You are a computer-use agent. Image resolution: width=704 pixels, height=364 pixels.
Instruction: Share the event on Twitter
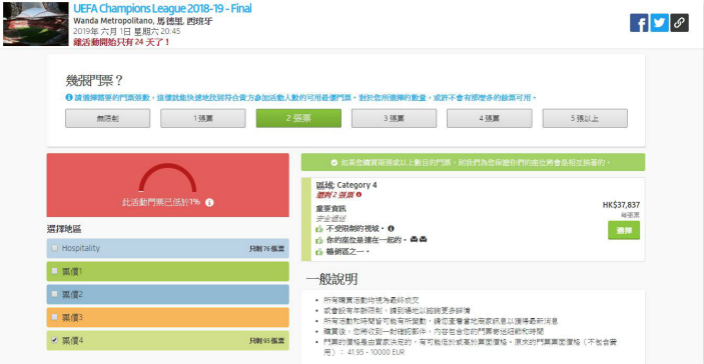659,23
